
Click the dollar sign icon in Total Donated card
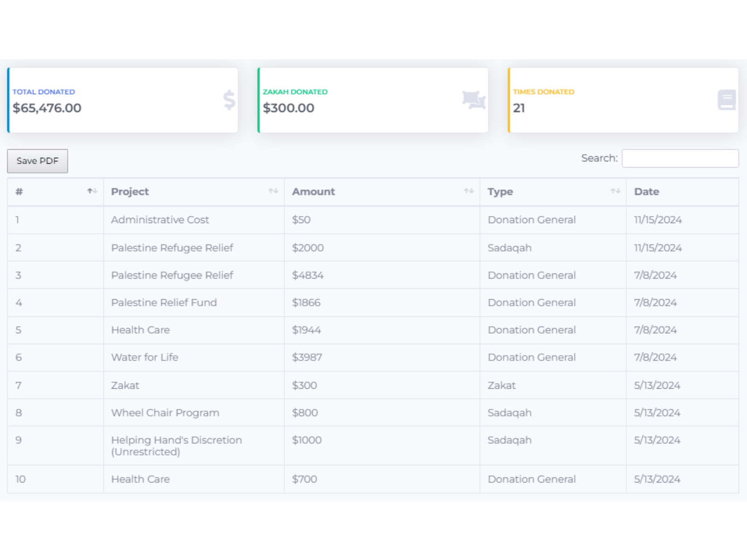pyautogui.click(x=229, y=100)
